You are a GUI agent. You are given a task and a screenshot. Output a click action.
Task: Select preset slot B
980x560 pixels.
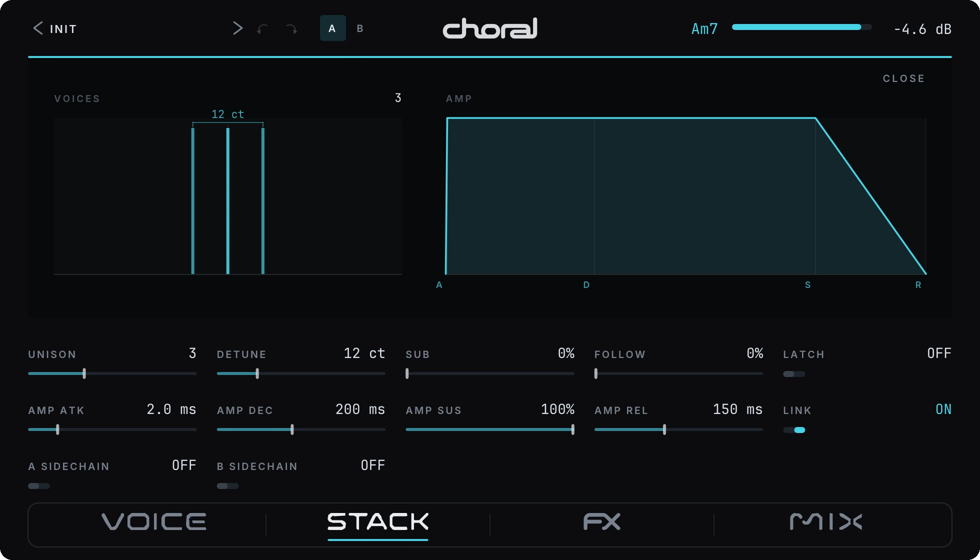coord(360,28)
